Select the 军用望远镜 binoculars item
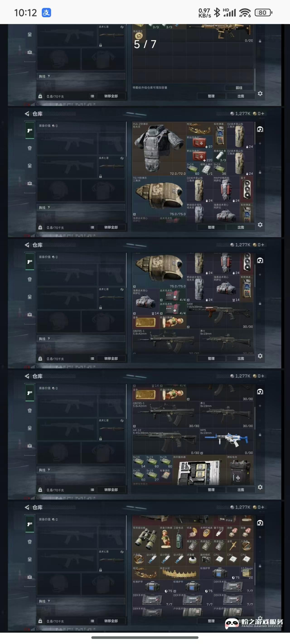This screenshot has height=644, width=290. [x=146, y=540]
